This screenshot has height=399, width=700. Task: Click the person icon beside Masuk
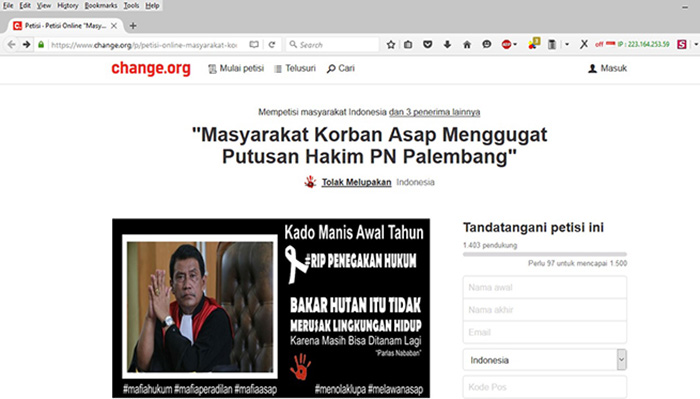tap(592, 68)
